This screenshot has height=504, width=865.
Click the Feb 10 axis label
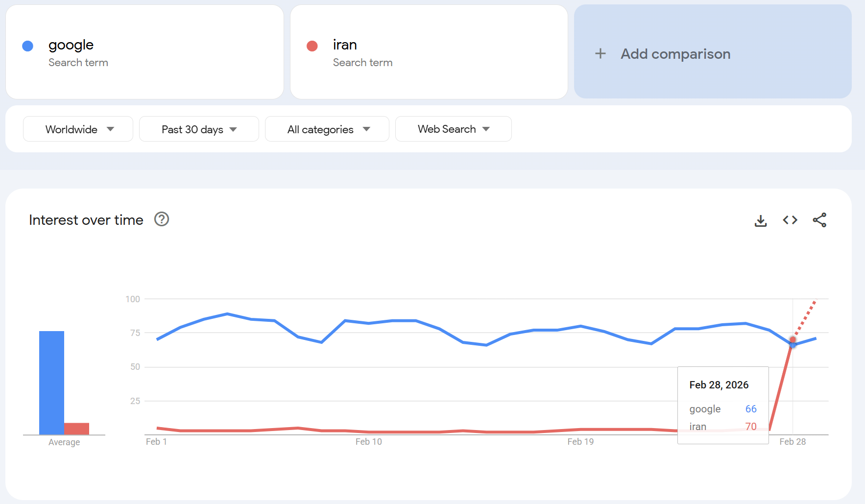[x=368, y=442]
